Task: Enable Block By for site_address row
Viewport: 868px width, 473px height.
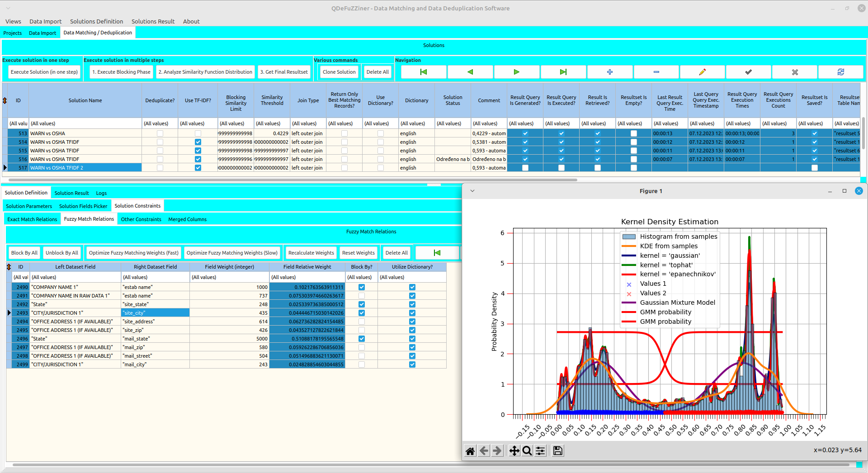Action: [x=362, y=322]
